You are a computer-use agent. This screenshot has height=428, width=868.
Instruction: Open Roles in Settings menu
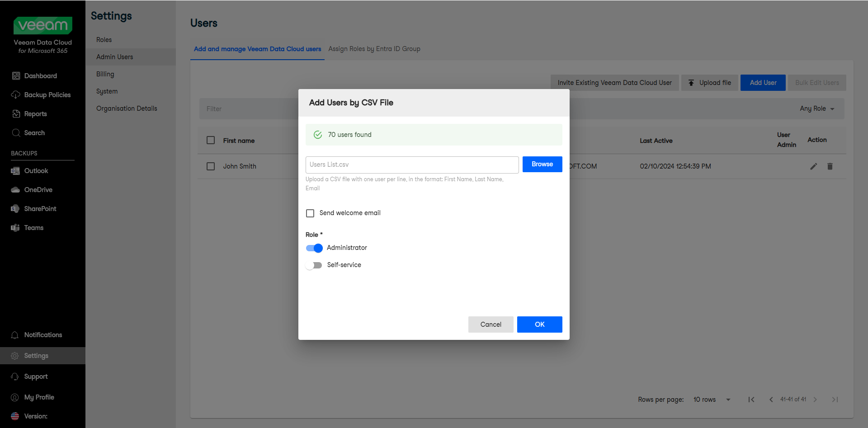(131, 40)
